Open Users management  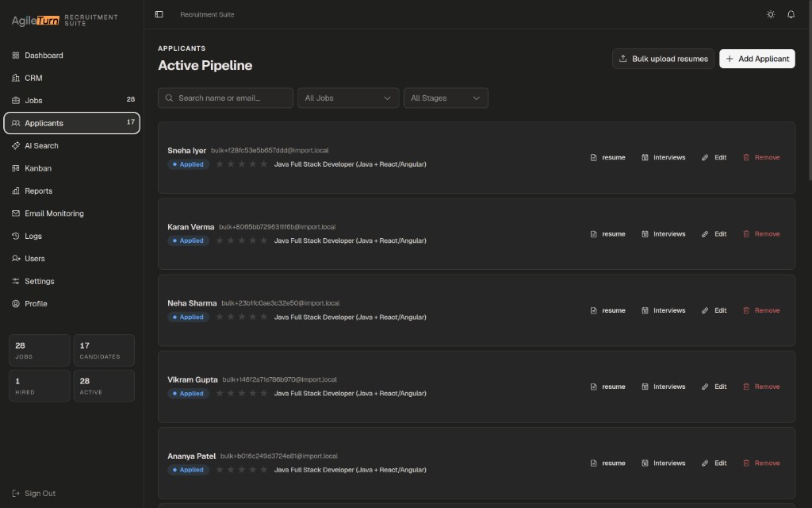[x=71, y=259]
